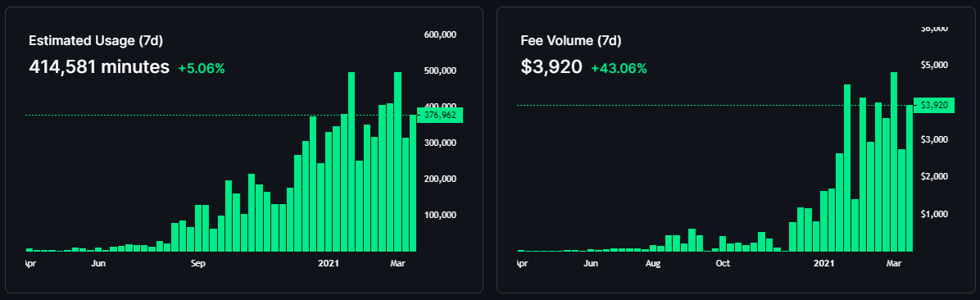Select "2021" on the Estimated Usage x-axis
This screenshot has height=300, width=980.
329,263
